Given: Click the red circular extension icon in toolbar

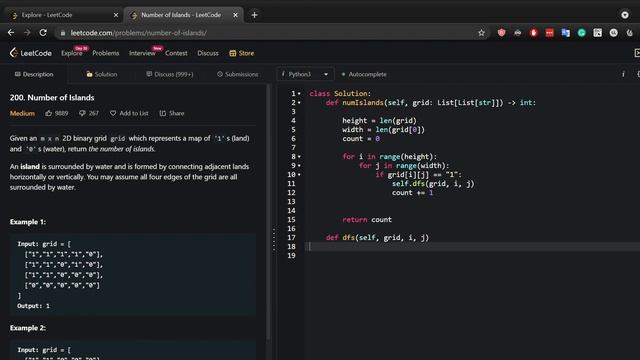Looking at the screenshot, I should [533, 33].
